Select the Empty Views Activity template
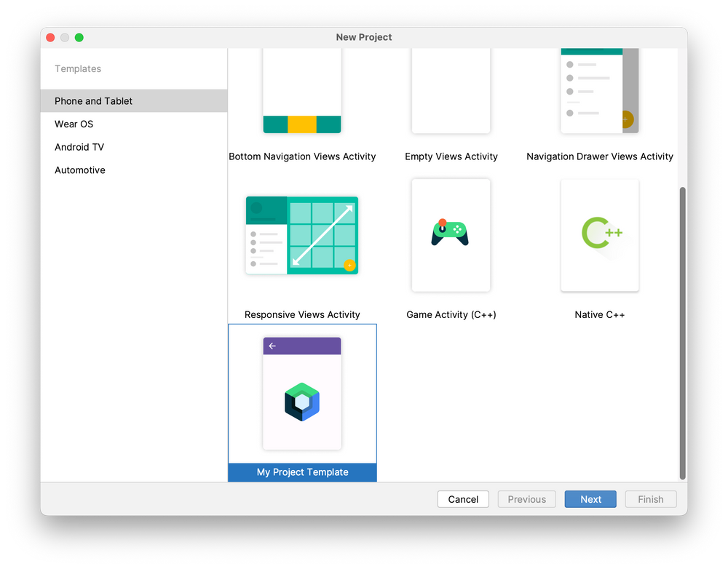 pos(450,91)
